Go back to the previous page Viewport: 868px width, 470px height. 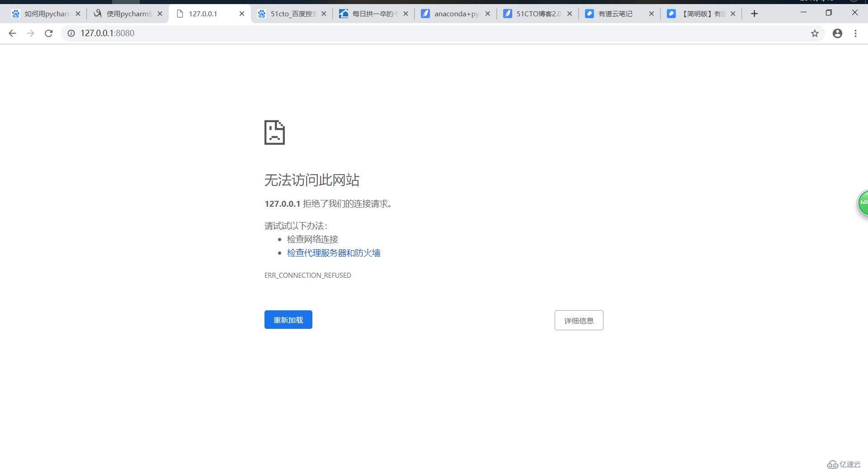click(12, 33)
